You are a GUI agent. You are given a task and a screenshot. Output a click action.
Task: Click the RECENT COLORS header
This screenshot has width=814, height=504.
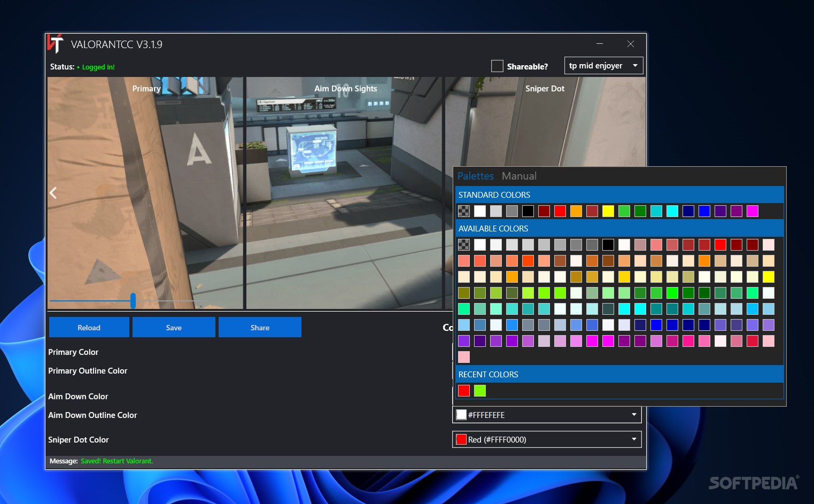(x=619, y=374)
